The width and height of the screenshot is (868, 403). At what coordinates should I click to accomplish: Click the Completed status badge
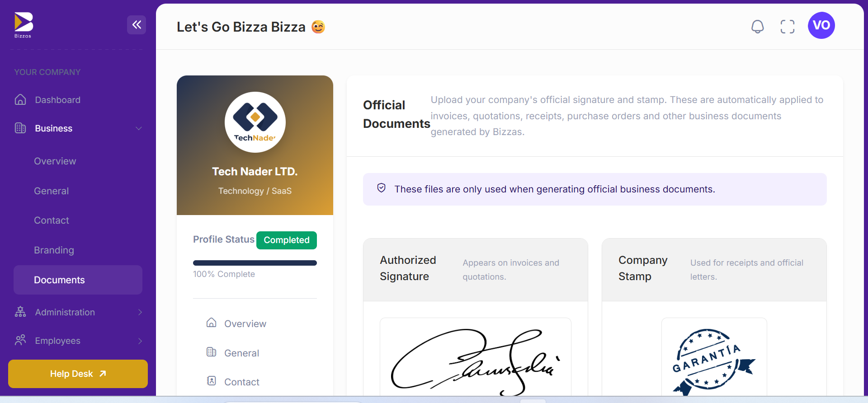pos(287,240)
